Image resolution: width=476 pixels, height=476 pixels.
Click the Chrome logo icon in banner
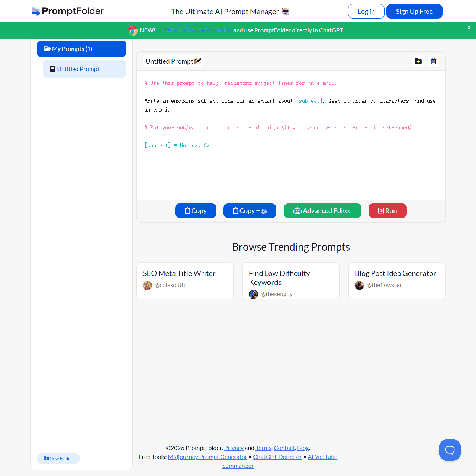click(132, 30)
